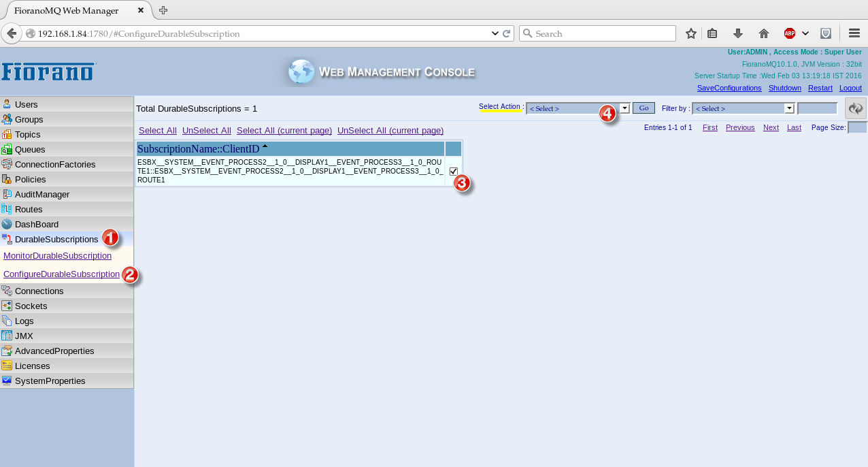
Task: Bookmark this page with star icon
Action: [691, 33]
